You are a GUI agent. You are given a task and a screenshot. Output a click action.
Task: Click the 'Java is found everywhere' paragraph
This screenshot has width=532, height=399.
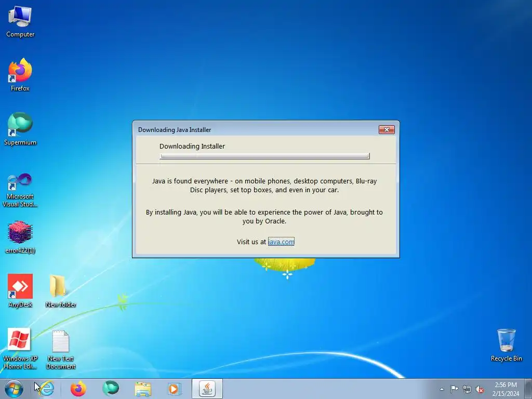264,185
